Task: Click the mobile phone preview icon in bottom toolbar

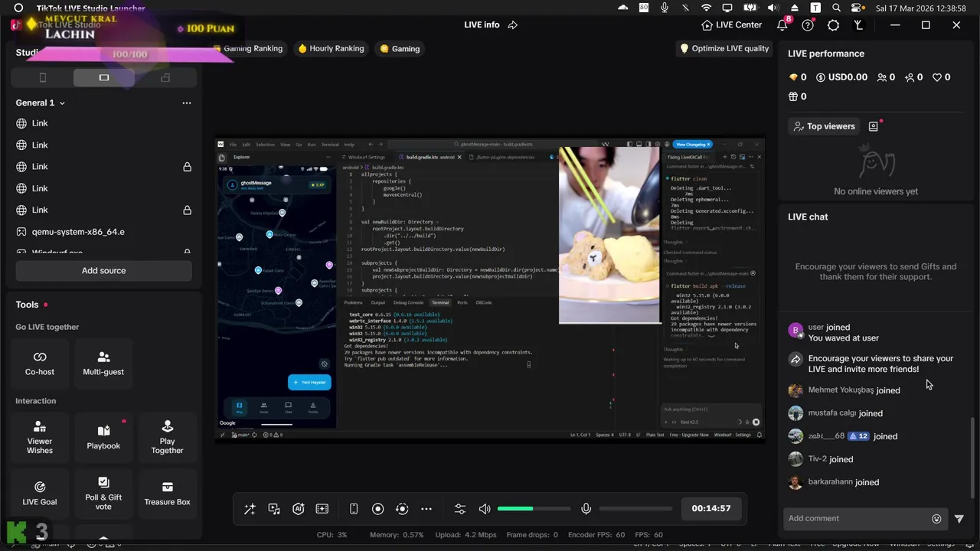Action: tap(354, 509)
